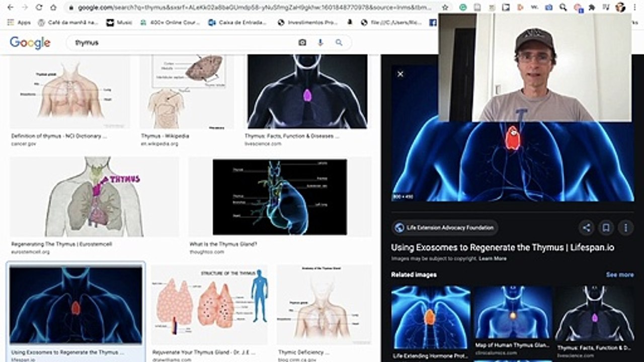The width and height of the screenshot is (644, 362).
Task: Open the 'Investimentos Pro...' bookmark
Action: click(x=307, y=23)
